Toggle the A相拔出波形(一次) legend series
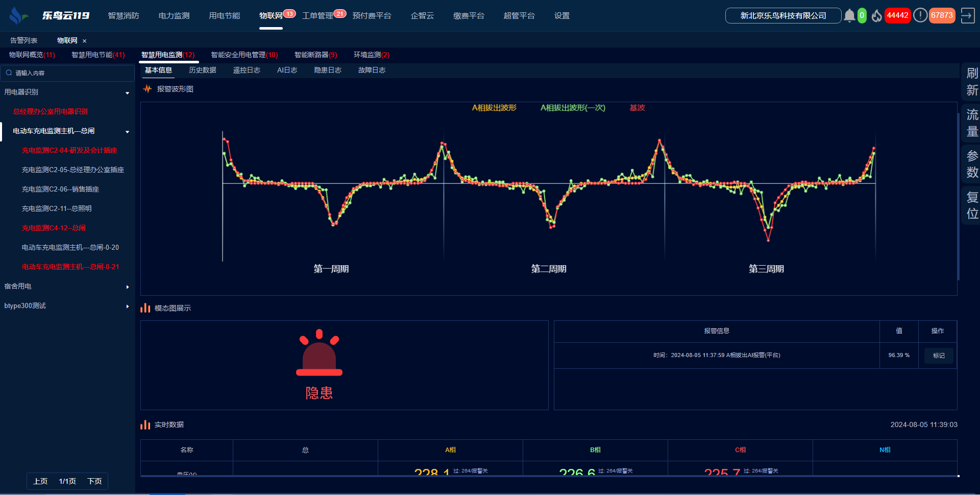980x495 pixels. [x=572, y=108]
